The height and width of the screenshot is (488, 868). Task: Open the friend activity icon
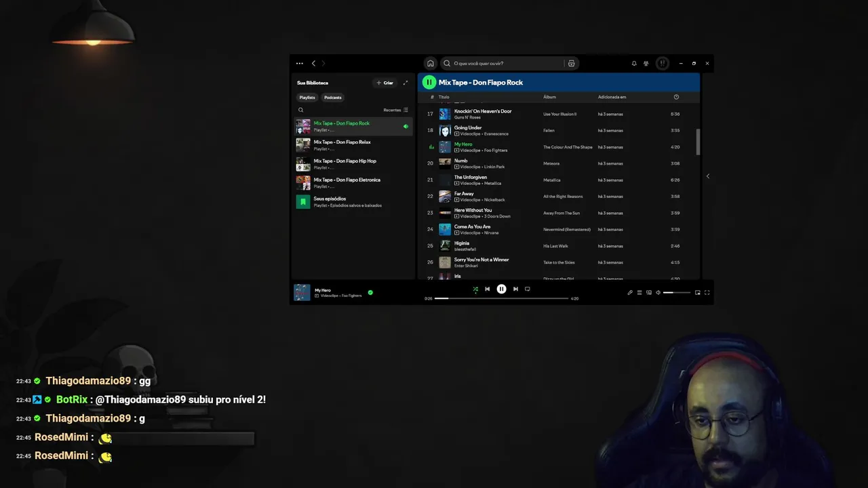646,63
